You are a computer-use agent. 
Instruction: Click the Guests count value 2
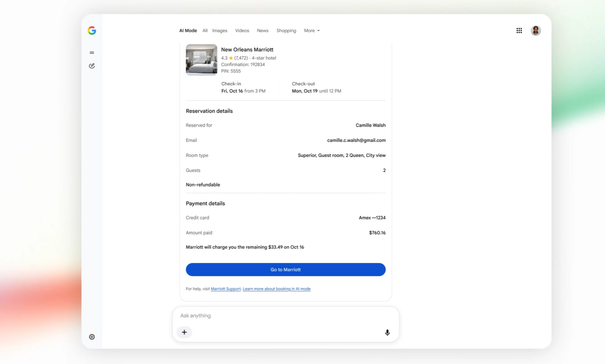click(384, 171)
